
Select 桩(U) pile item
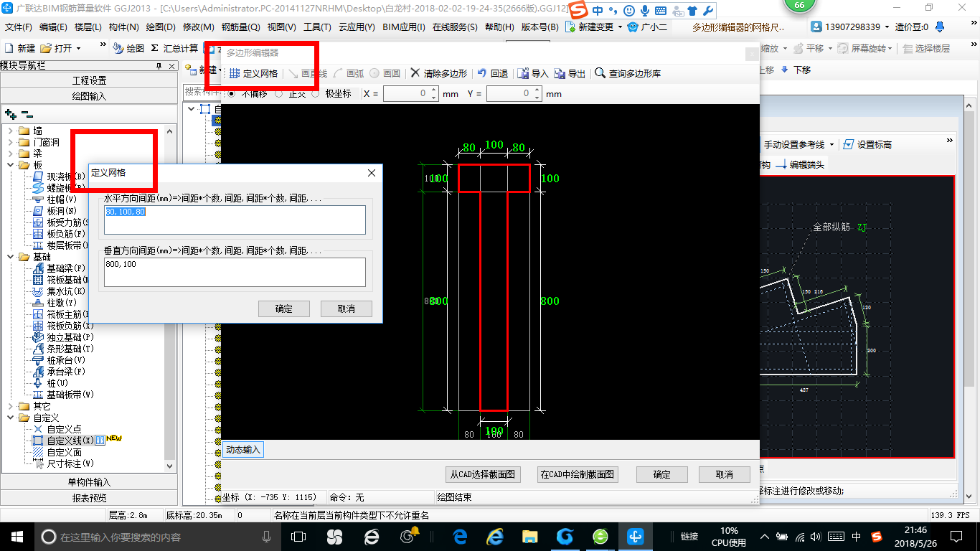tap(51, 383)
